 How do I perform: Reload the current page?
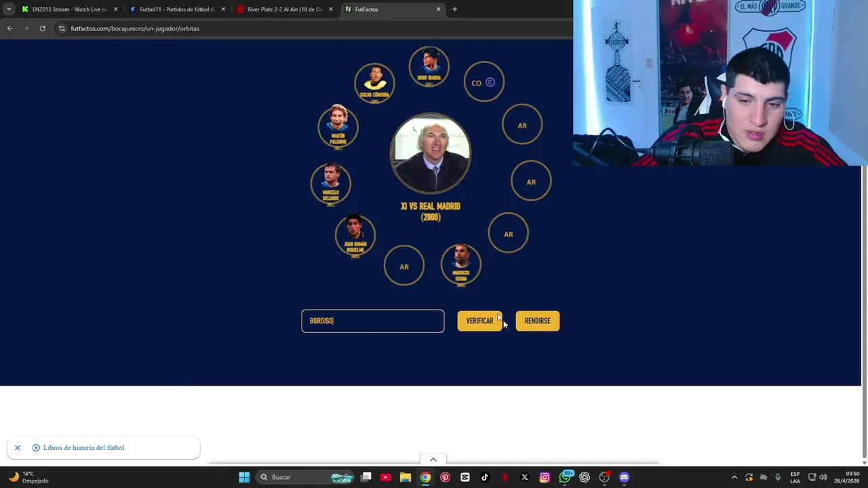pyautogui.click(x=42, y=28)
